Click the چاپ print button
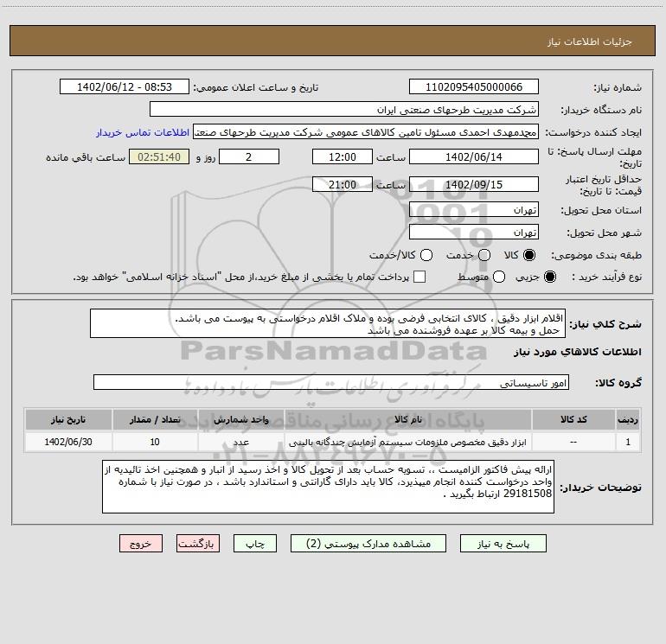This screenshot has height=644, width=666. click(x=255, y=544)
